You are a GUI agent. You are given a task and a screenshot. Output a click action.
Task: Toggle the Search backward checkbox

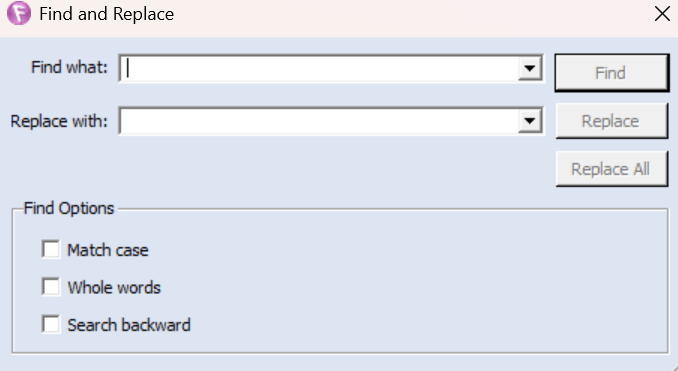(51, 324)
